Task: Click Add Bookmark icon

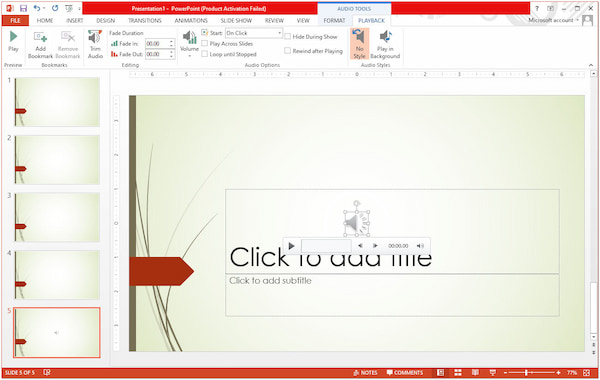Action: click(40, 45)
